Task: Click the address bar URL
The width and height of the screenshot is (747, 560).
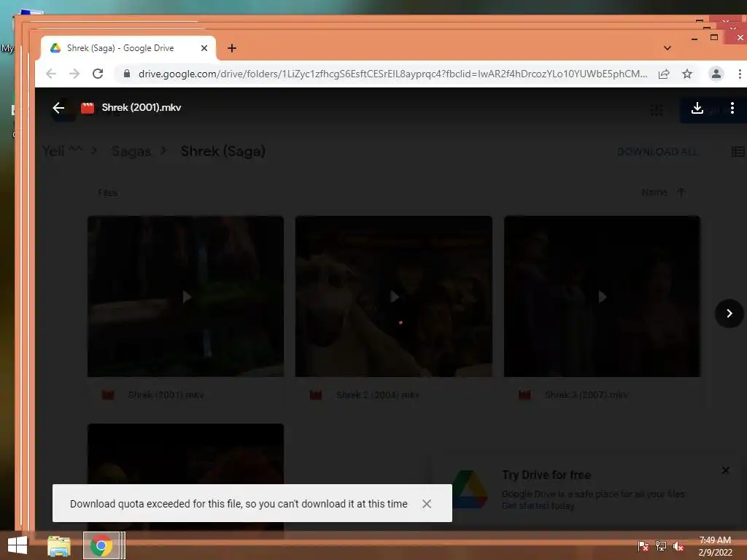Action: [x=392, y=74]
